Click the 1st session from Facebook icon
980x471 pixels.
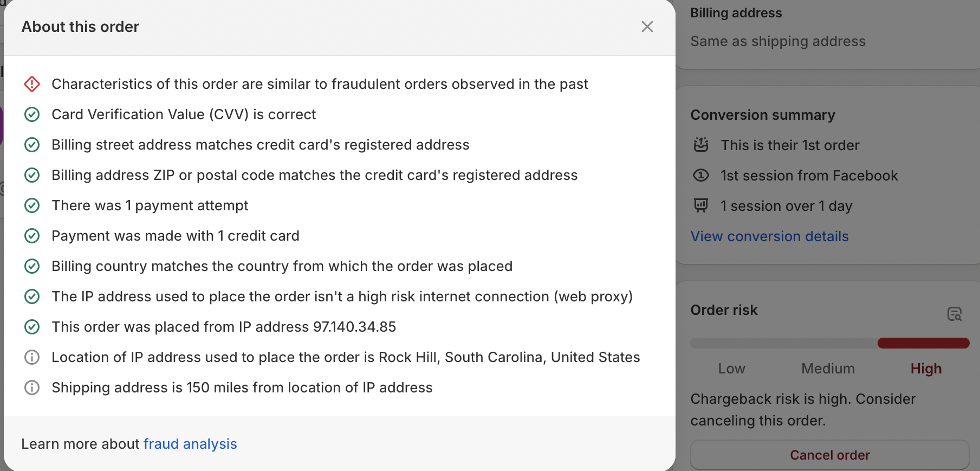[x=701, y=175]
